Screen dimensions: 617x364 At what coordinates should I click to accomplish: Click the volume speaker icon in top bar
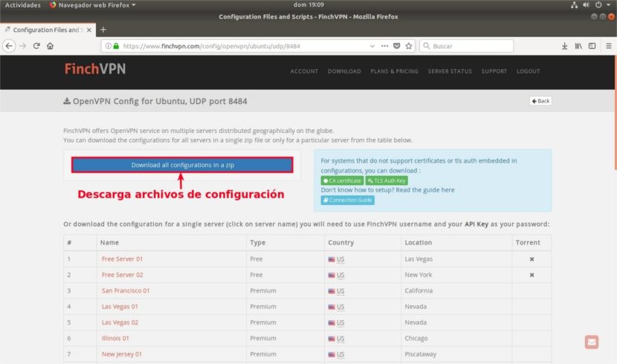pyautogui.click(x=586, y=4)
